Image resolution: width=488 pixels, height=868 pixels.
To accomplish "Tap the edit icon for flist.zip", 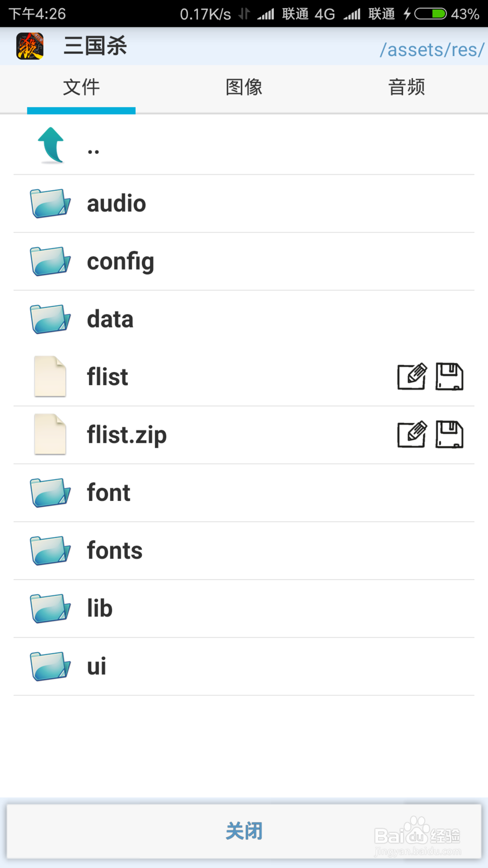I will pyautogui.click(x=412, y=434).
